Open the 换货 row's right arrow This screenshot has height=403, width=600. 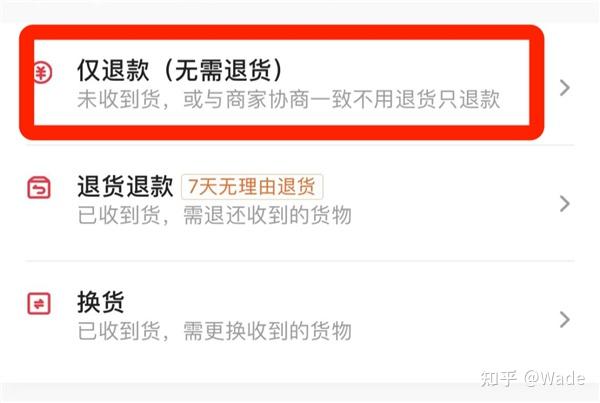pyautogui.click(x=564, y=320)
